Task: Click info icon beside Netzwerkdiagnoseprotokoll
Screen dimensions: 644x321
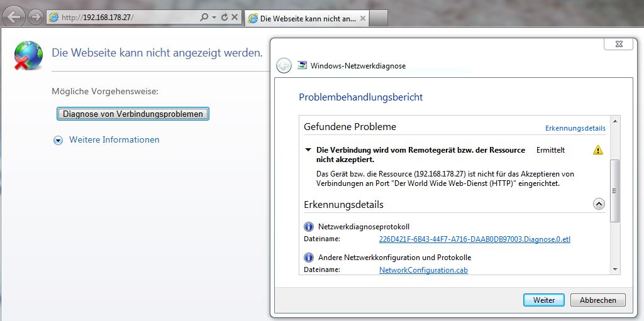Action: [308, 227]
